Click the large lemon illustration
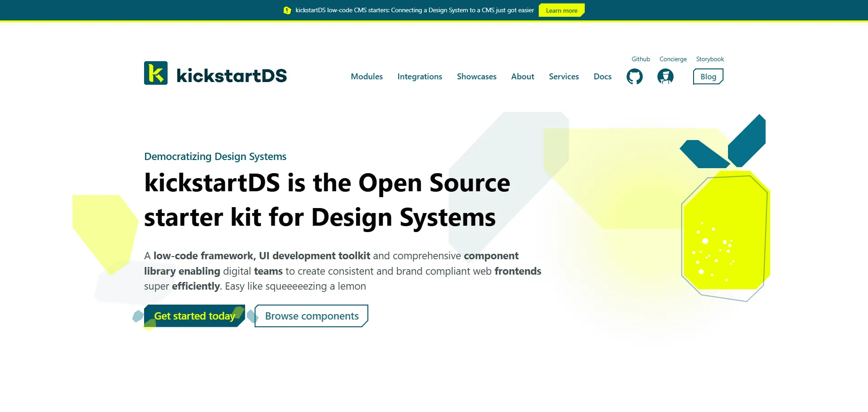 point(725,231)
